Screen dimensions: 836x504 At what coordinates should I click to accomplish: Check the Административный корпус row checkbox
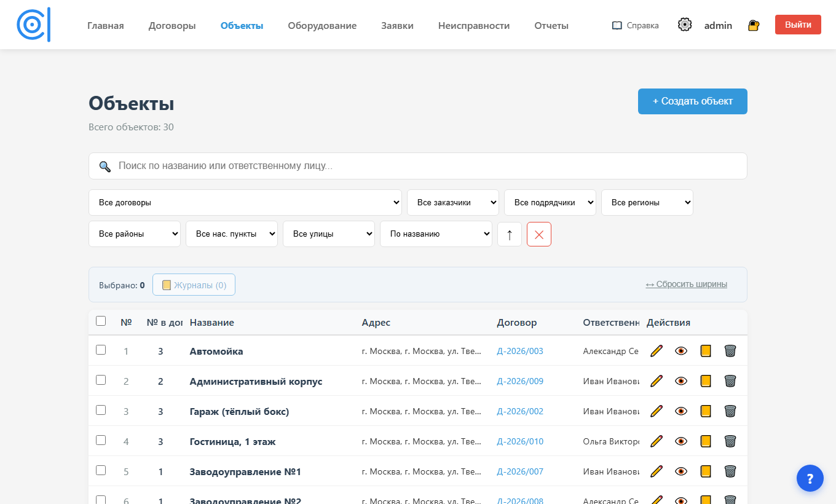click(101, 380)
